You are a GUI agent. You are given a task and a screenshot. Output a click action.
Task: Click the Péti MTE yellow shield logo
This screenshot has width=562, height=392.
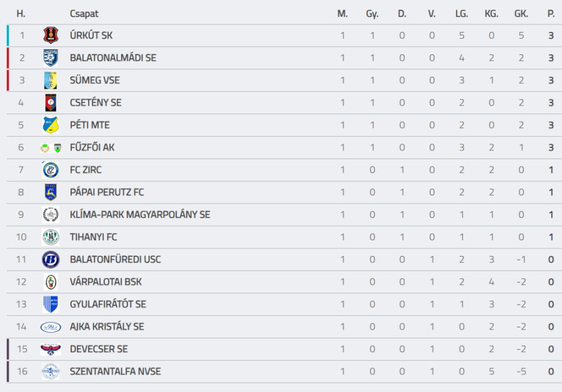click(51, 125)
